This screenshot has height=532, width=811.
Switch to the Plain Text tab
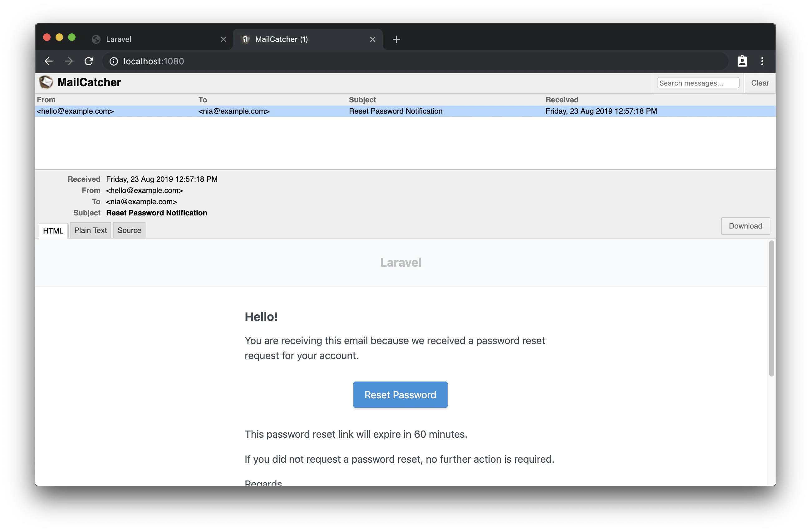pos(90,230)
